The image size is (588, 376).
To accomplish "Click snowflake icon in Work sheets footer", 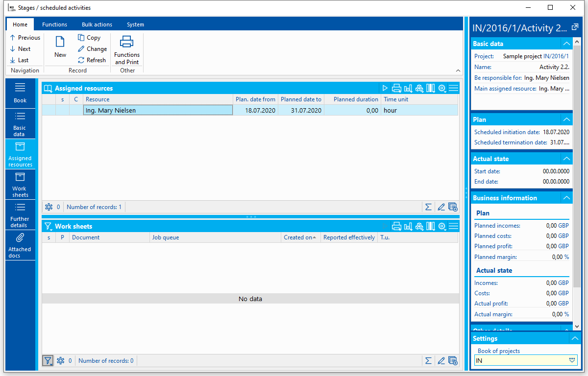I will point(60,361).
